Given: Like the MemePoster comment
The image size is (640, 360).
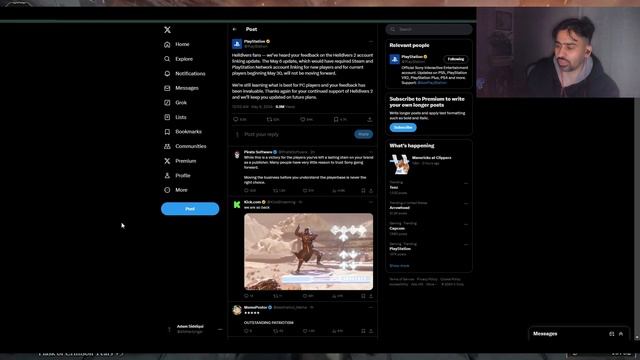Looking at the screenshot, I should pyautogui.click(x=304, y=331).
